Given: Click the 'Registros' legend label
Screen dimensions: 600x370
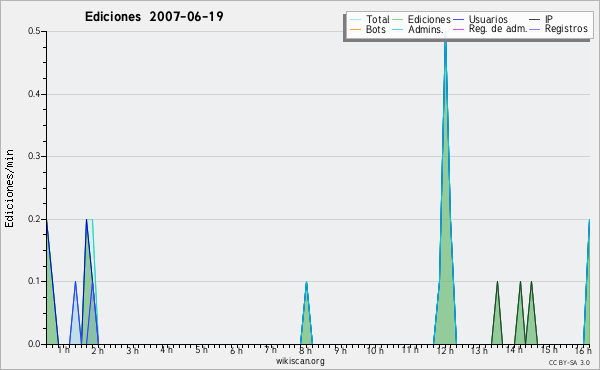Looking at the screenshot, I should coord(566,29).
